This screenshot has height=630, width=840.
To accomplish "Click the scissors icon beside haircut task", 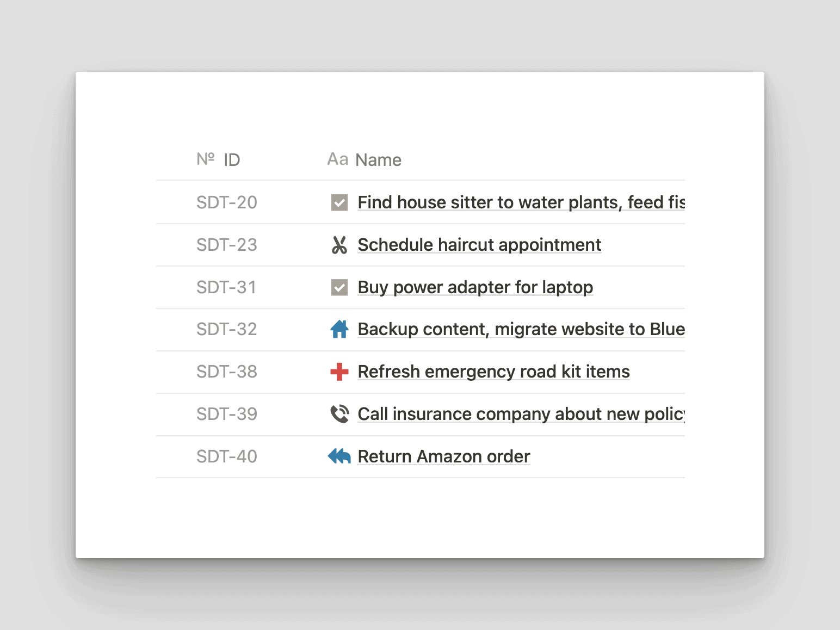I will pyautogui.click(x=339, y=245).
